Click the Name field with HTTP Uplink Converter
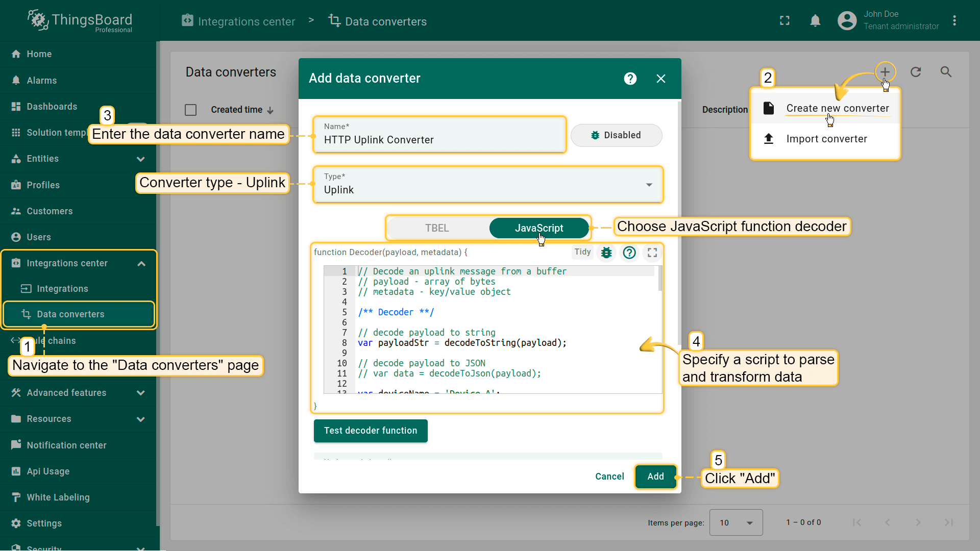Viewport: 980px width, 551px height. 439,140
